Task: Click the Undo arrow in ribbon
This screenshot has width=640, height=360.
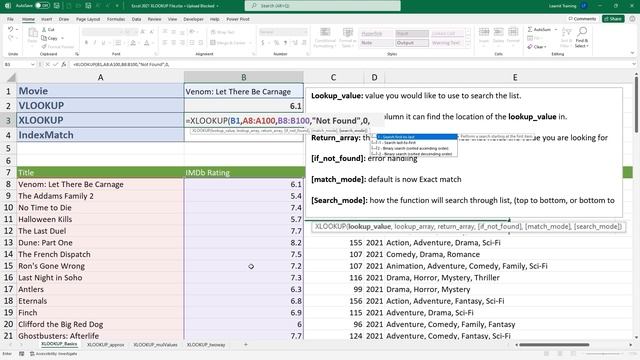Action: click(11, 29)
